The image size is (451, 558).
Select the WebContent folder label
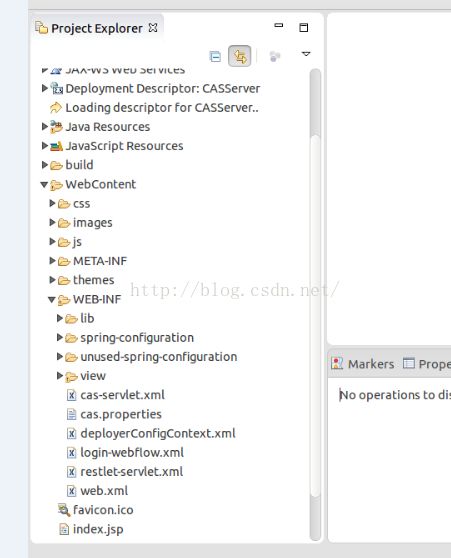pos(101,184)
